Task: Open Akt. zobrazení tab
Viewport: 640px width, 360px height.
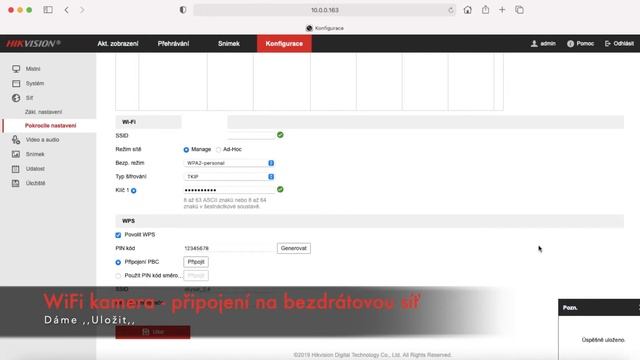Action: [x=118, y=44]
